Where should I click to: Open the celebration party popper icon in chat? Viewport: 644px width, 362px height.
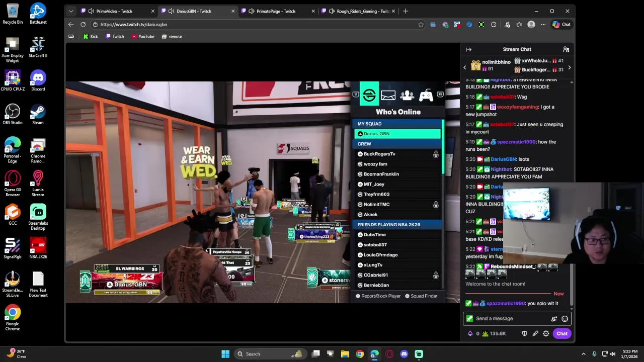click(554, 319)
